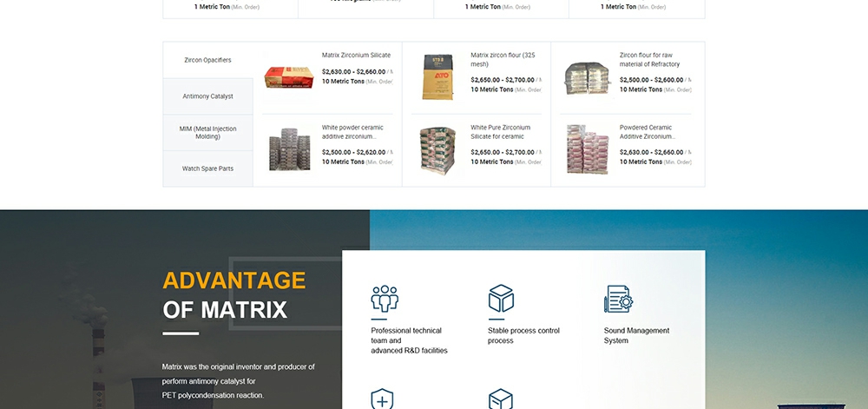
Task: Switch to MIM (Metal Injection Molding) tab
Action: click(207, 133)
